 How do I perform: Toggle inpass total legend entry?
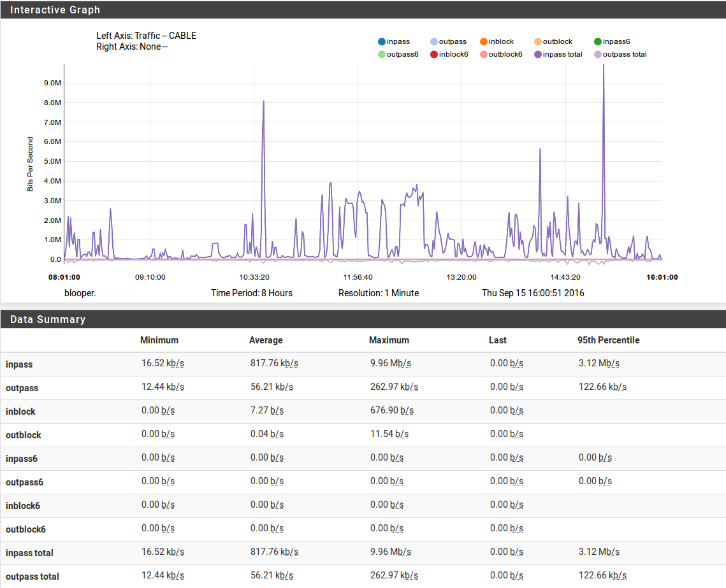point(538,55)
